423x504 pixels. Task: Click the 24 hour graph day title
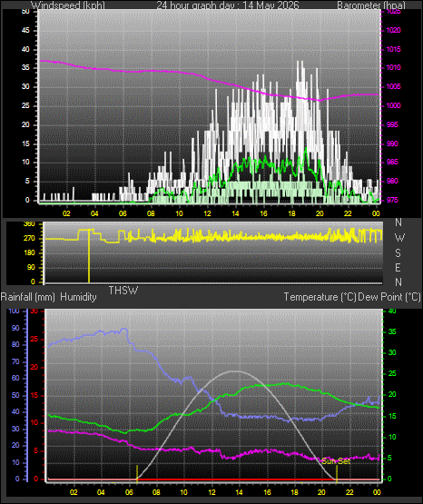click(x=228, y=5)
